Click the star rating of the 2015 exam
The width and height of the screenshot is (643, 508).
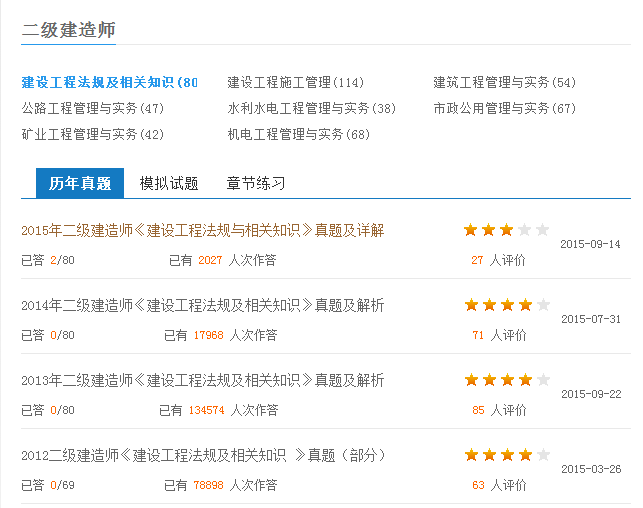[x=506, y=230]
